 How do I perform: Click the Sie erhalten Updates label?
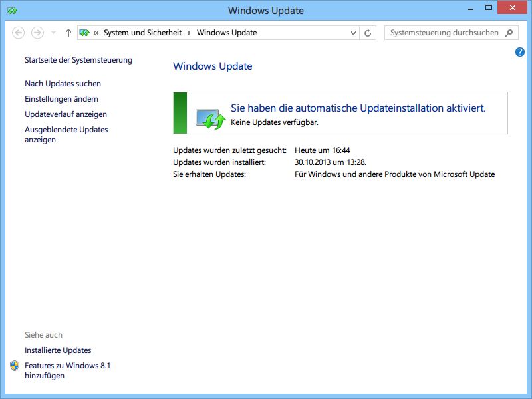pyautogui.click(x=209, y=174)
